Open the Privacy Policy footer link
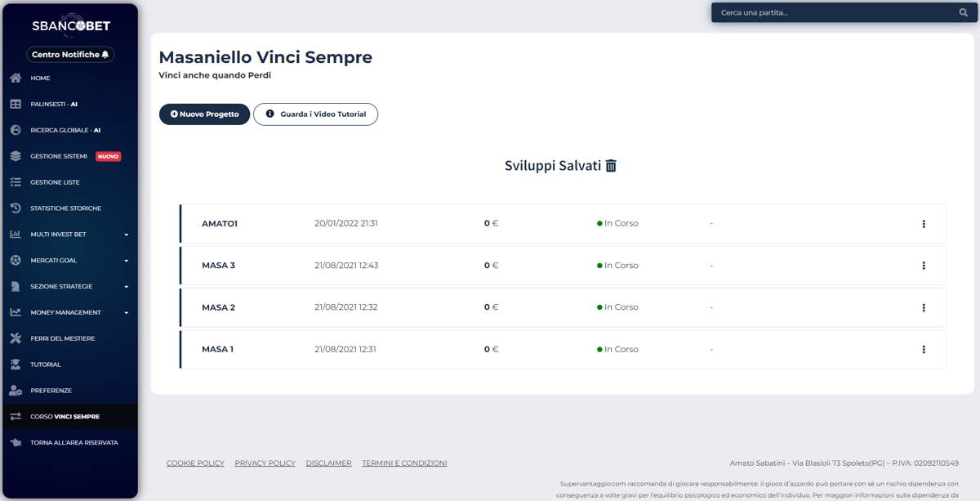Viewport: 980px width, 501px height. point(265,463)
